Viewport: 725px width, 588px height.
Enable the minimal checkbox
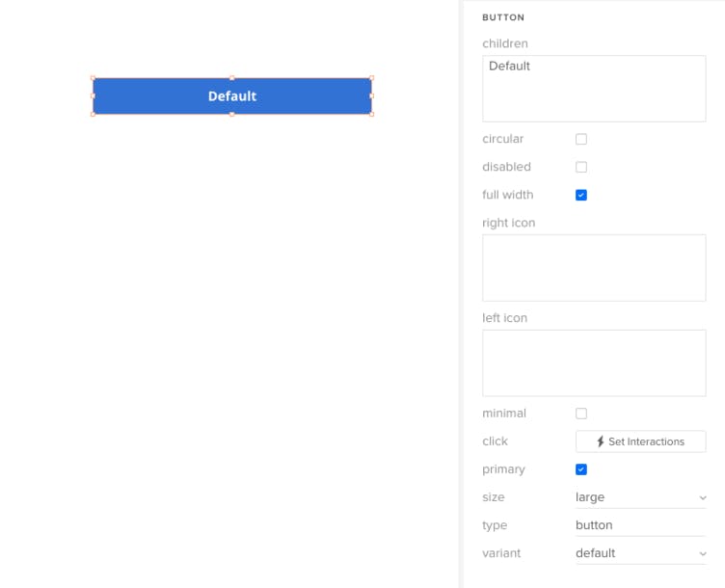click(x=581, y=414)
